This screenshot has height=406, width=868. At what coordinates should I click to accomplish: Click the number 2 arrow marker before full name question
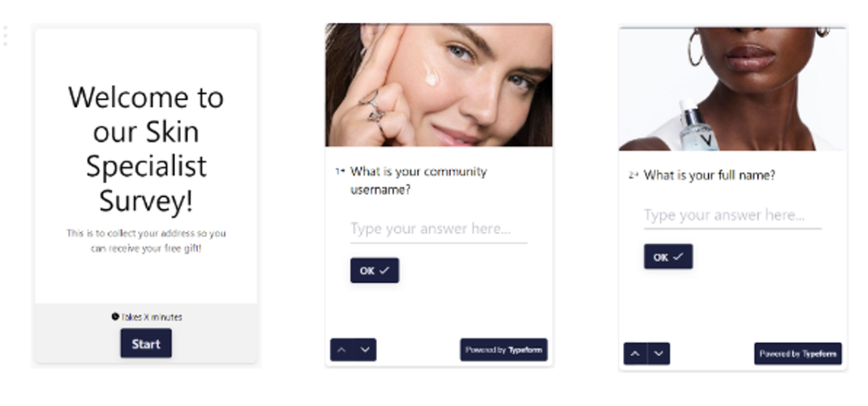click(633, 176)
